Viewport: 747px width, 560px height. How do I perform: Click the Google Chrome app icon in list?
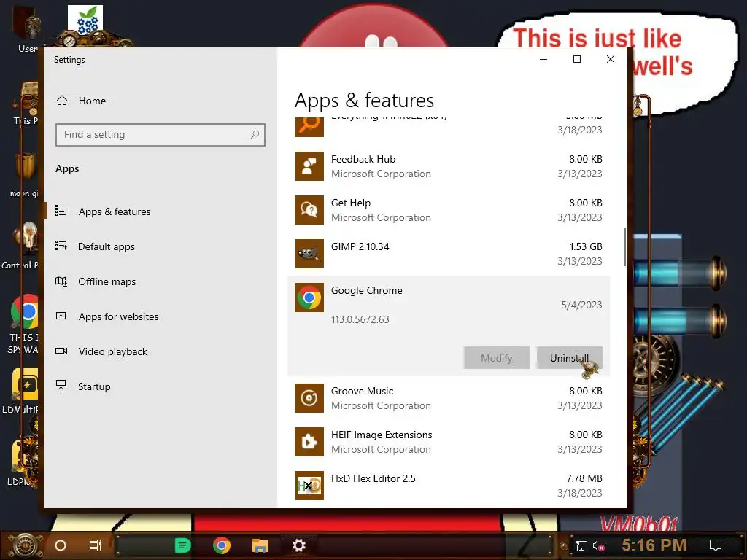[309, 297]
